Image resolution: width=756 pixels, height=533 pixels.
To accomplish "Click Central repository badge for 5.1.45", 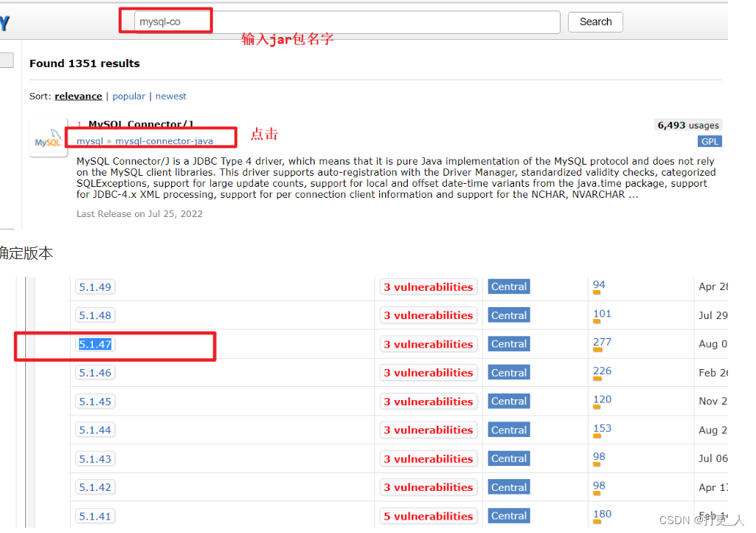I will [509, 401].
